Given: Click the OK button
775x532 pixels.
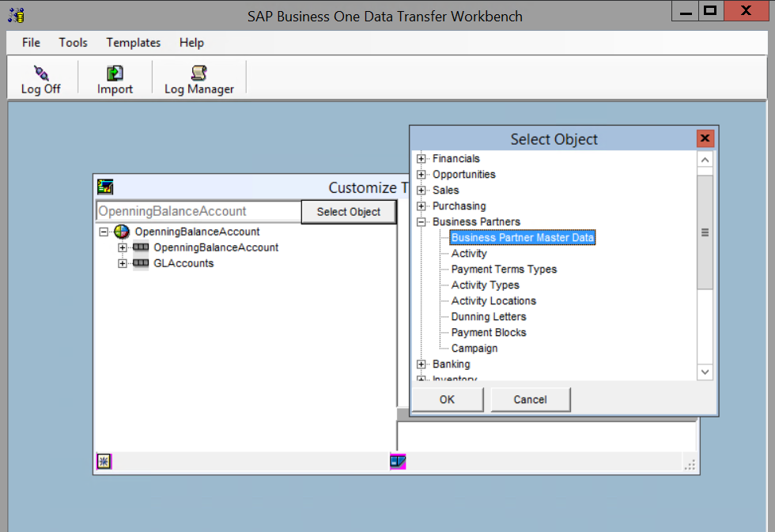Looking at the screenshot, I should pos(448,400).
